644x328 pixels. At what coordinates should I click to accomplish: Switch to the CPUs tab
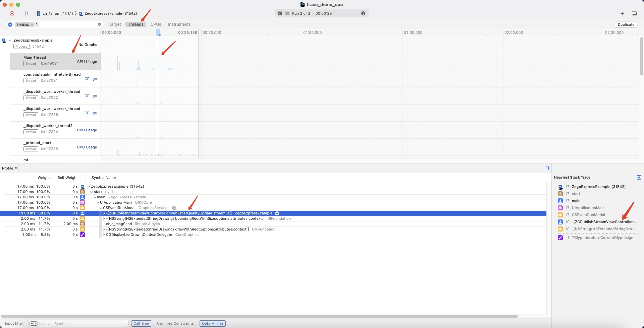(156, 24)
